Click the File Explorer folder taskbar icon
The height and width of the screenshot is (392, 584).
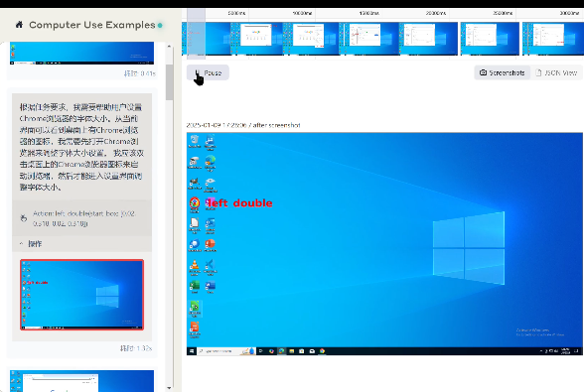coord(292,351)
